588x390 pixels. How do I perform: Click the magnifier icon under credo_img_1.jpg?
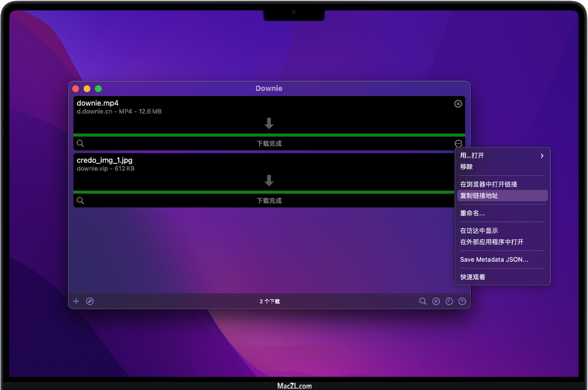coord(80,201)
